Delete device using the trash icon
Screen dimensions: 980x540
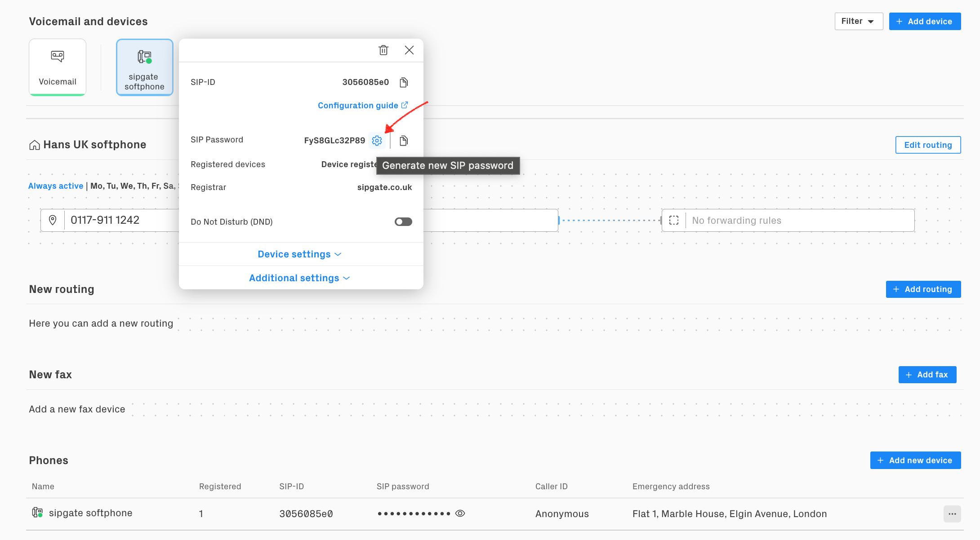tap(383, 50)
